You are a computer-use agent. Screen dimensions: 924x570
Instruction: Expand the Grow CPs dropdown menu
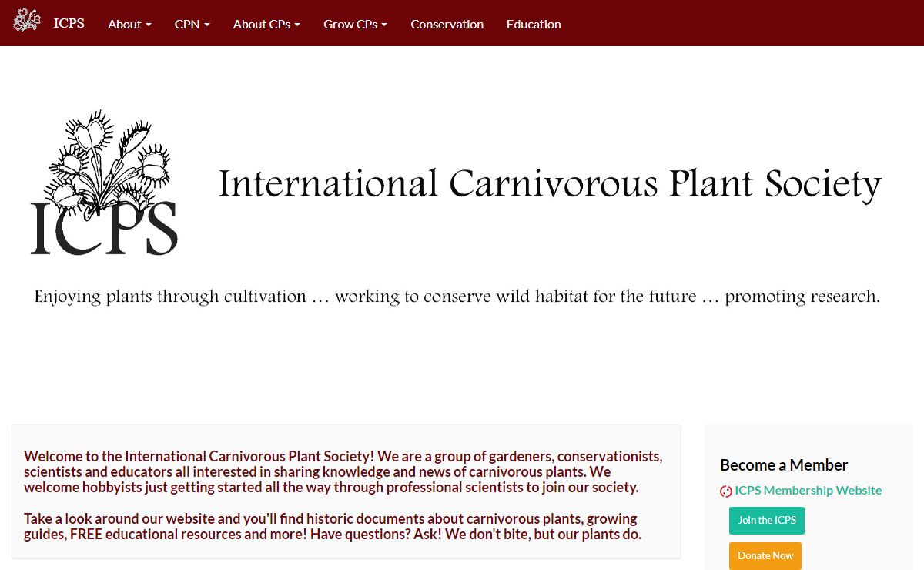[355, 24]
